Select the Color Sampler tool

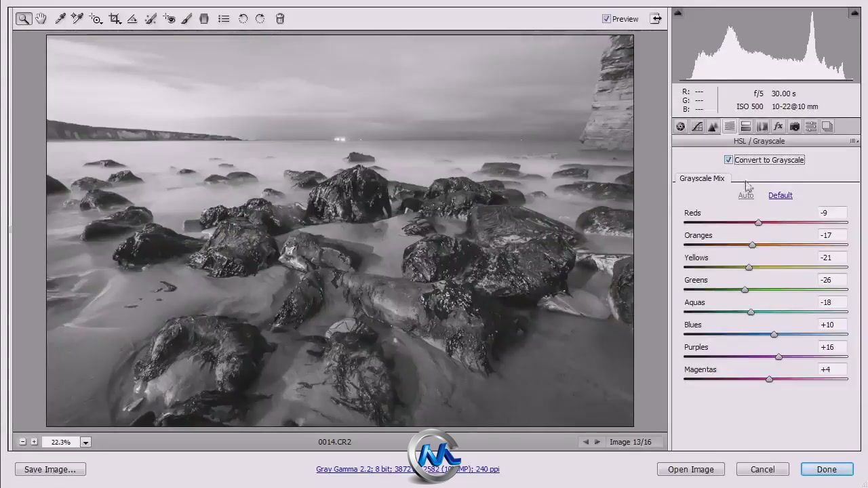tap(77, 19)
